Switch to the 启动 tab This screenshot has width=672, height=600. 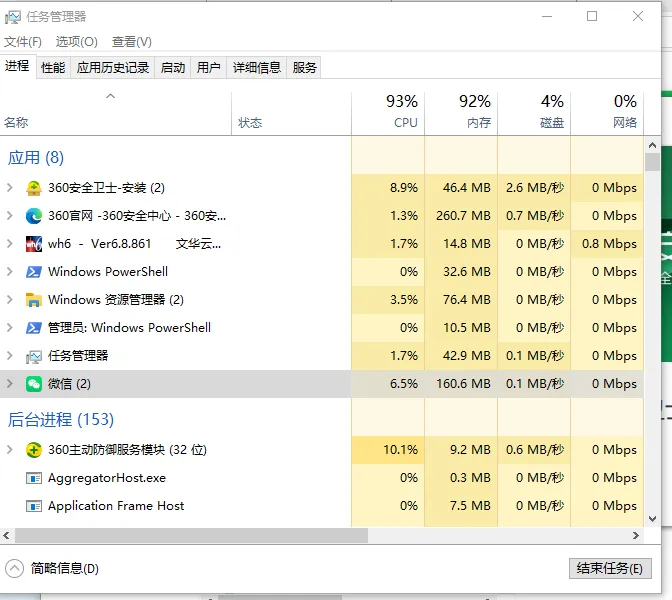click(x=173, y=67)
